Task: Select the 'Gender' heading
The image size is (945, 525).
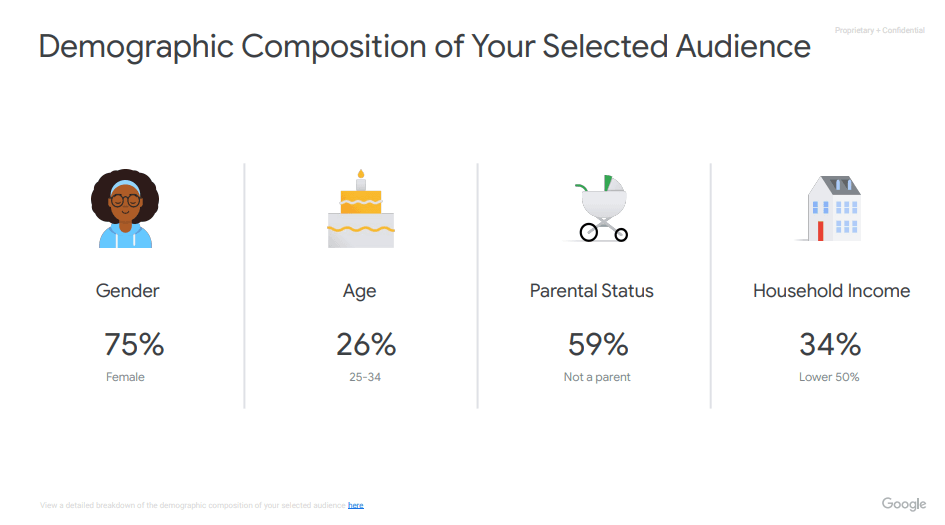Action: coord(127,291)
